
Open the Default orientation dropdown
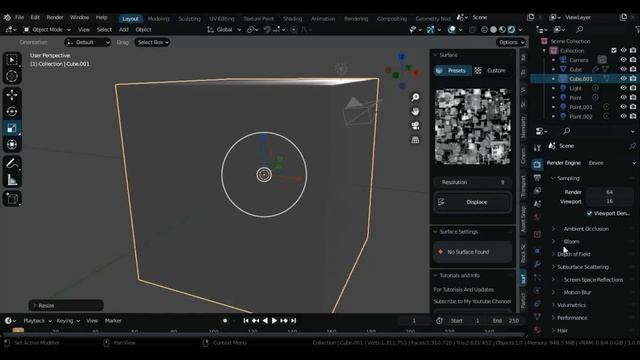[88, 42]
